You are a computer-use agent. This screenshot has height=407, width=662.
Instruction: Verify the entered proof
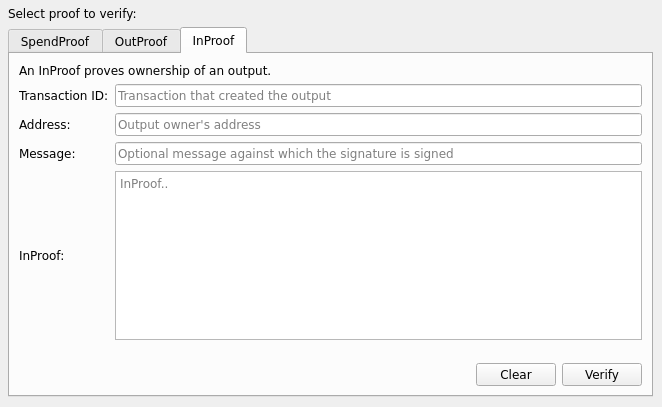601,374
